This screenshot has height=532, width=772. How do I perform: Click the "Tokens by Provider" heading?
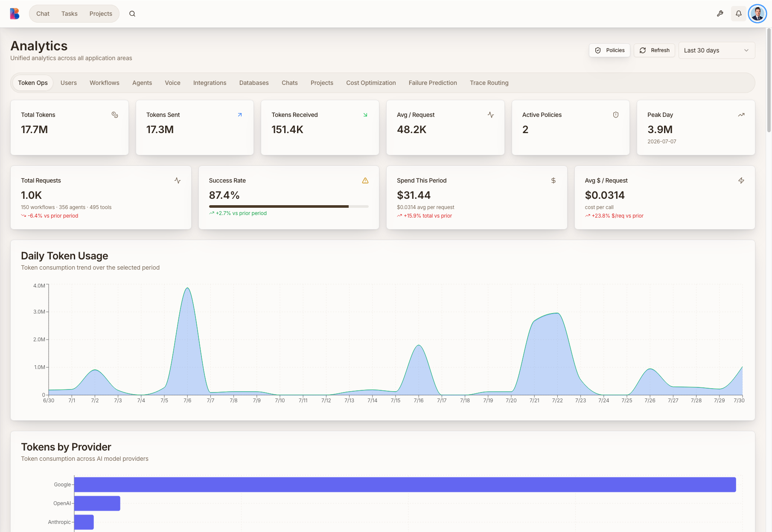coord(66,447)
